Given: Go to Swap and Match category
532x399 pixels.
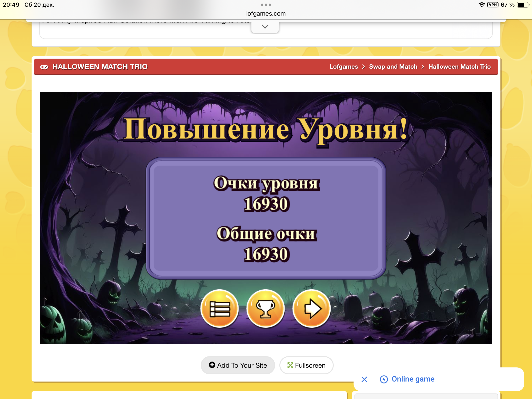Looking at the screenshot, I should [393, 67].
